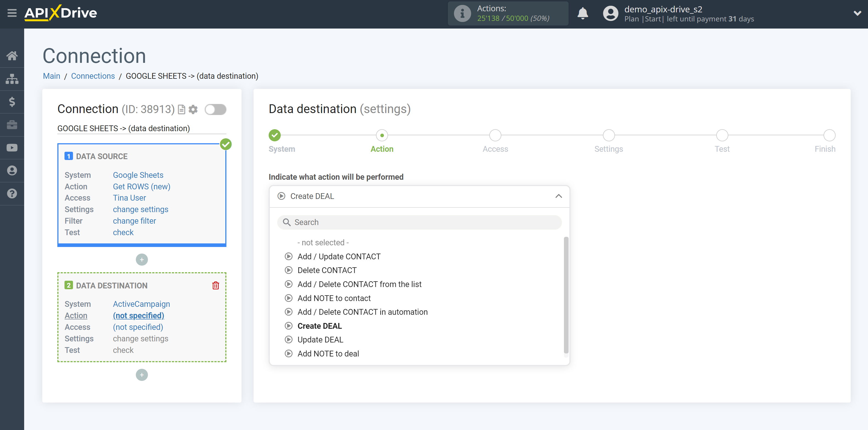Click the change filter link

(x=134, y=221)
